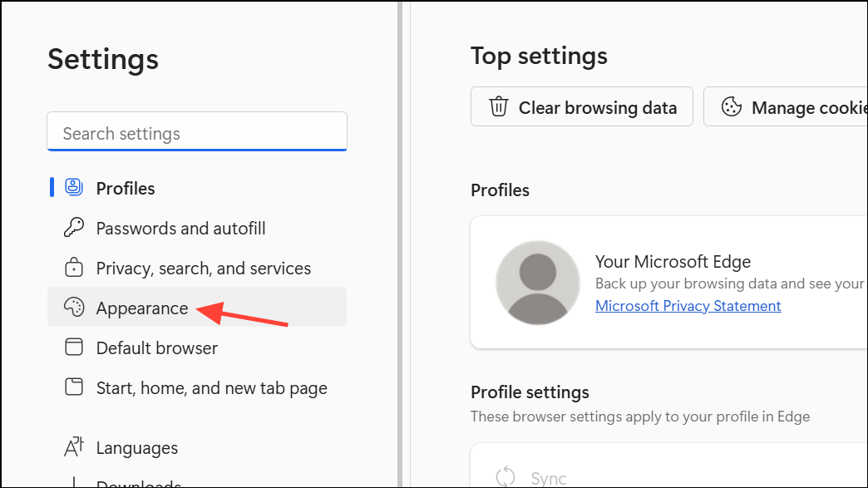868x488 pixels.
Task: Click the Languages icon
Action: pos(74,447)
